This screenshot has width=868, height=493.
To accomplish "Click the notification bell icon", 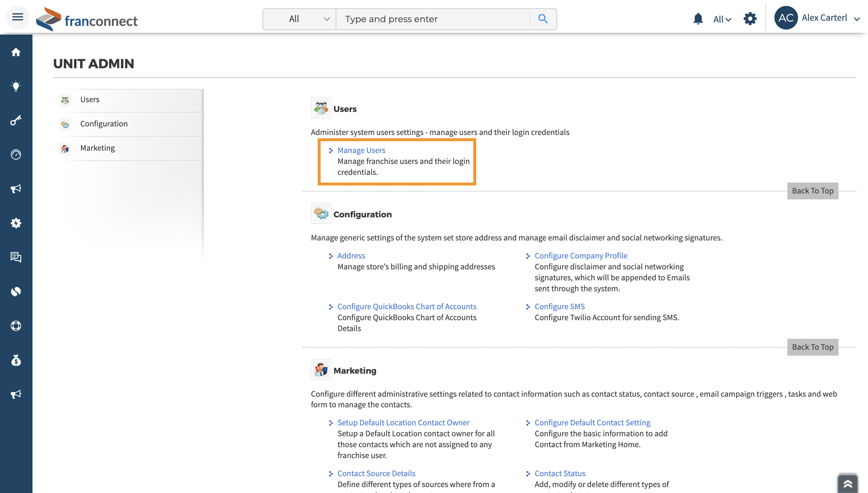I will [x=698, y=19].
